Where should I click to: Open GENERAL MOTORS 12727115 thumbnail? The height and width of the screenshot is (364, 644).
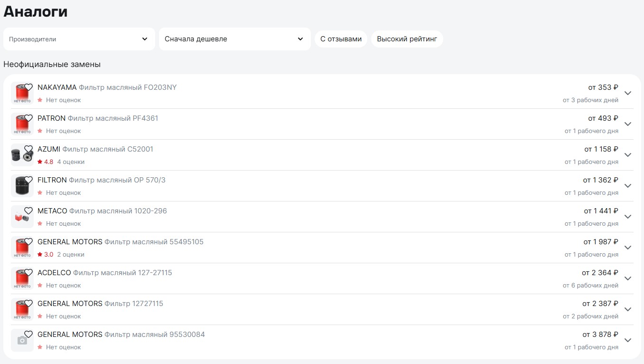tap(22, 309)
